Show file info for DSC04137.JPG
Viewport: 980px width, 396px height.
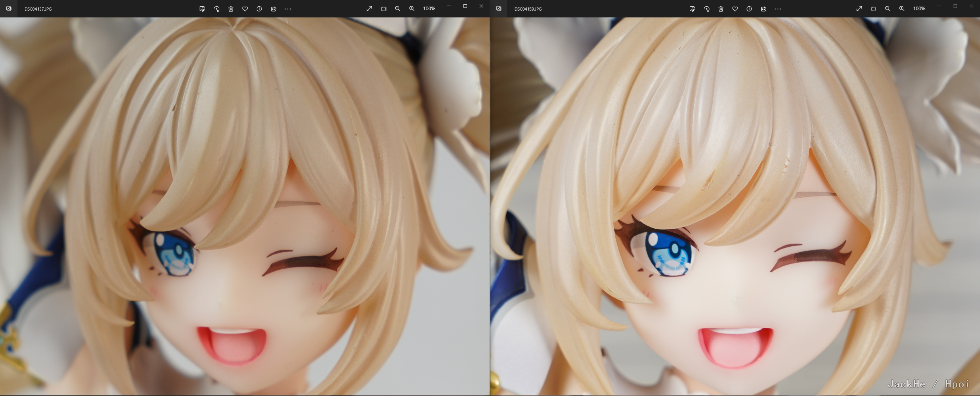[x=259, y=9]
